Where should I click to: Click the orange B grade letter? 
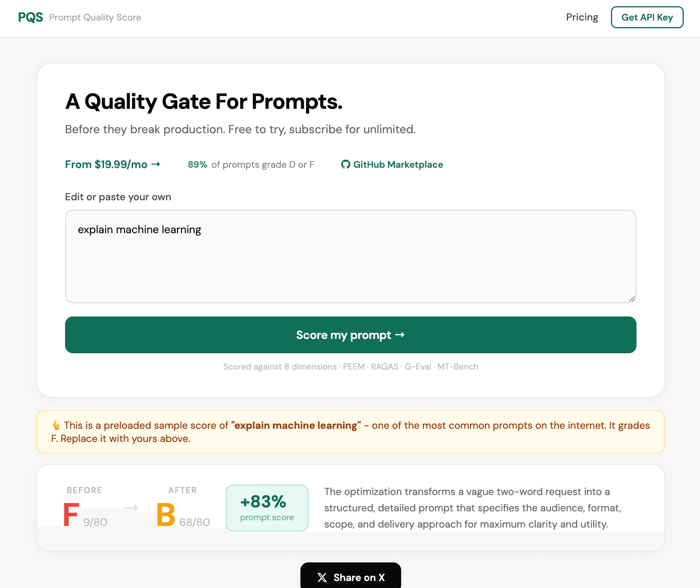pyautogui.click(x=166, y=515)
